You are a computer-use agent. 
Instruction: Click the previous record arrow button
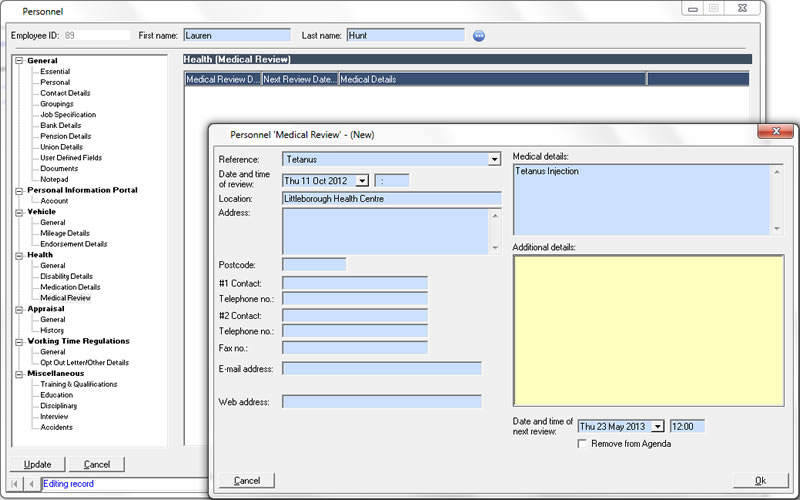pyautogui.click(x=30, y=484)
